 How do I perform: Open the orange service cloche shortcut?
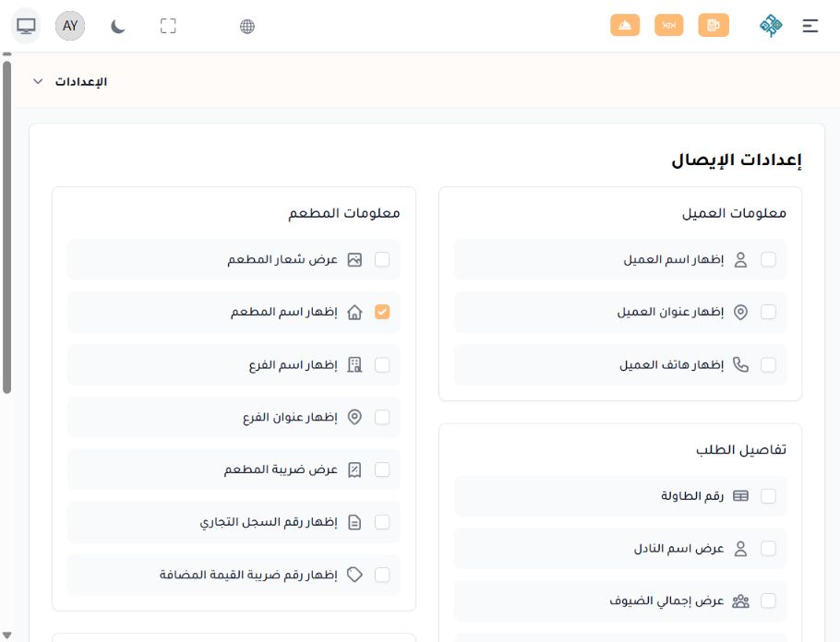(625, 25)
